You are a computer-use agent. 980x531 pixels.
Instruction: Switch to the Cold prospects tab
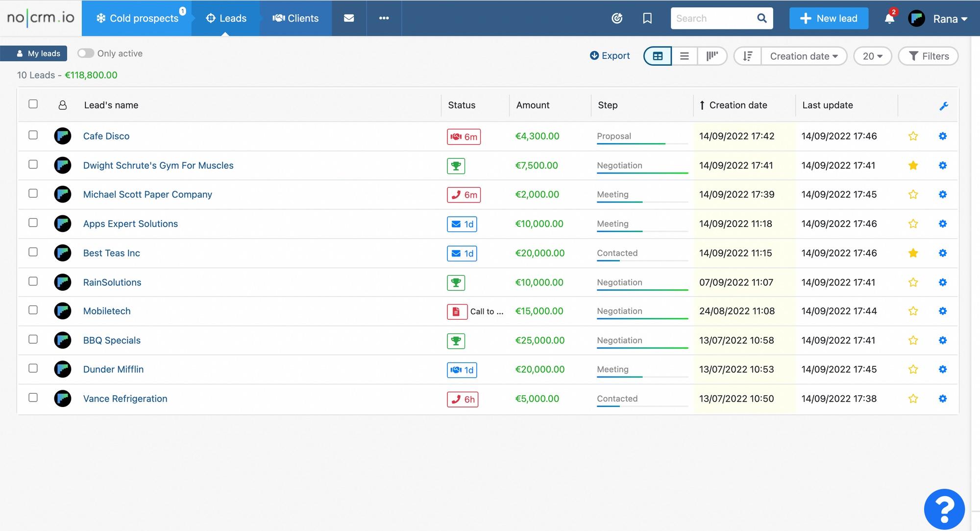point(137,18)
